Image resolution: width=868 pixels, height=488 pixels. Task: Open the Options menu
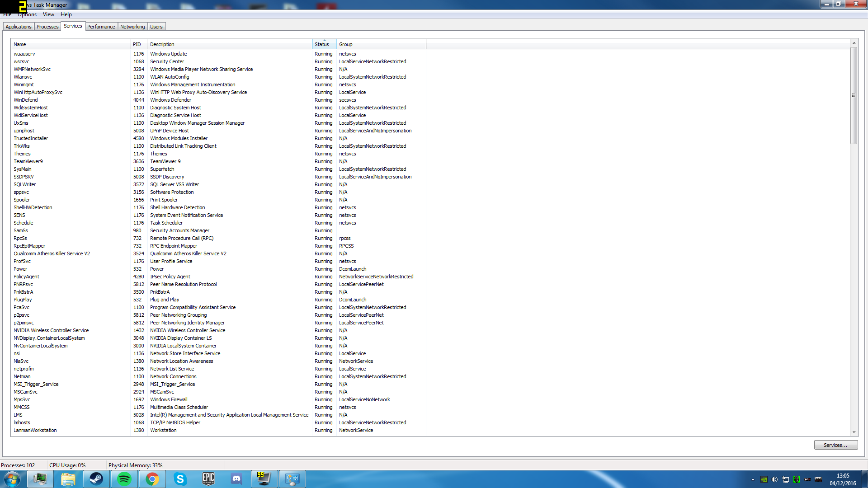[x=27, y=14]
